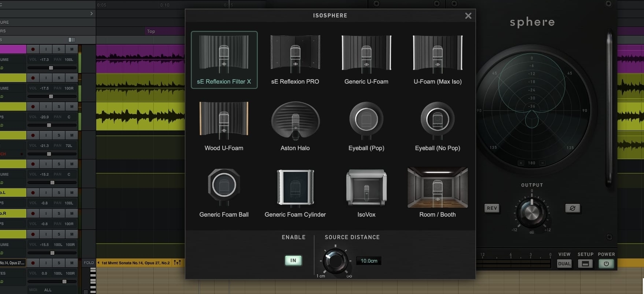This screenshot has width=644, height=294.
Task: Click the column layout icon above tracks
Action: (72, 40)
